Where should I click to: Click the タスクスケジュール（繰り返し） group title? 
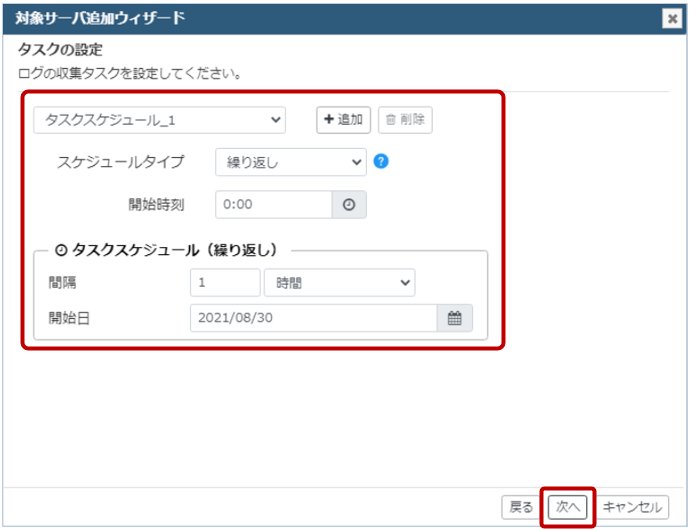(166, 250)
